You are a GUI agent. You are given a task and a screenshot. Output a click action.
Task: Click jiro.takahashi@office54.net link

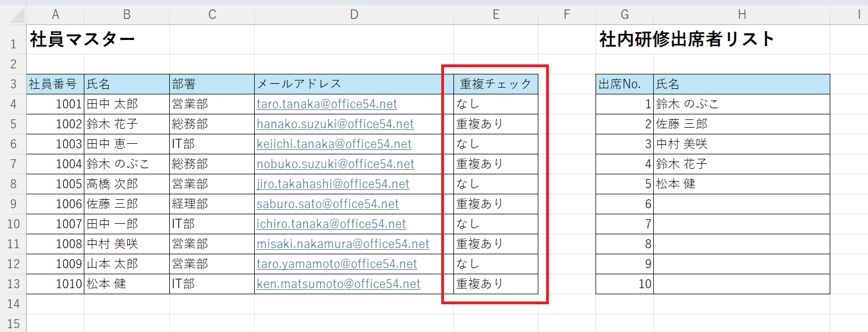click(333, 184)
